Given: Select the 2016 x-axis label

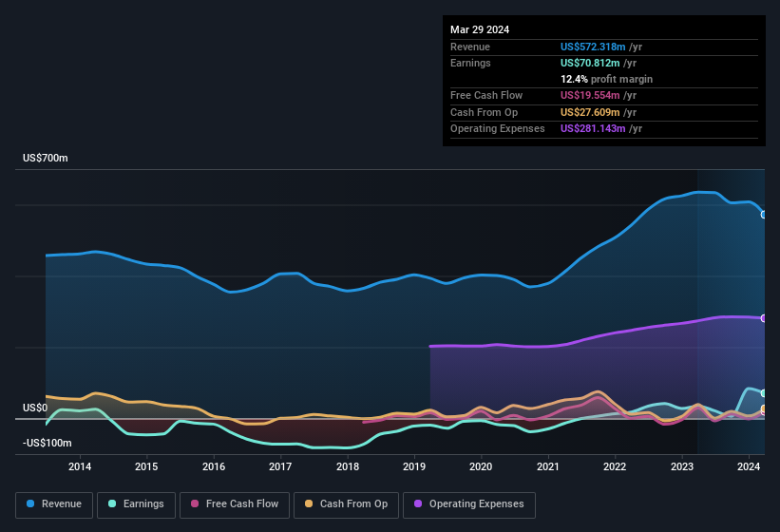Looking at the screenshot, I should (214, 466).
